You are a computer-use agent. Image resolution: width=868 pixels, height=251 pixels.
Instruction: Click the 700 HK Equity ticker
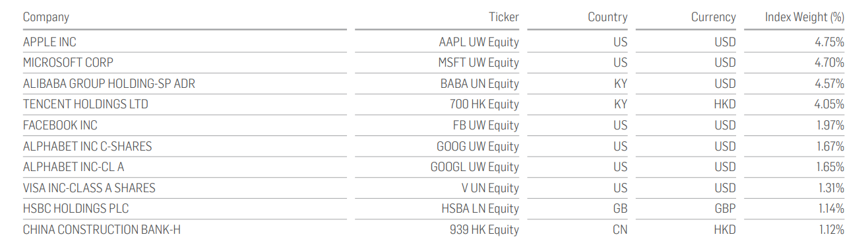485,104
